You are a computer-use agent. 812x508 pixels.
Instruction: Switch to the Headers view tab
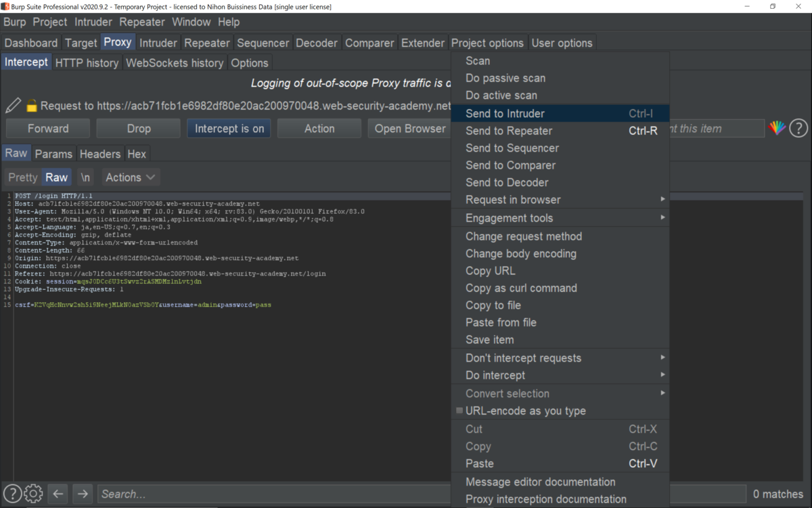[x=100, y=154]
